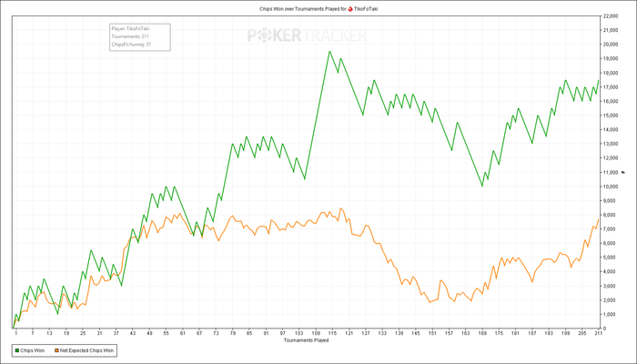This screenshot has height=364, width=637.
Task: Click the x-axis tick label 97
Action: tap(282, 333)
